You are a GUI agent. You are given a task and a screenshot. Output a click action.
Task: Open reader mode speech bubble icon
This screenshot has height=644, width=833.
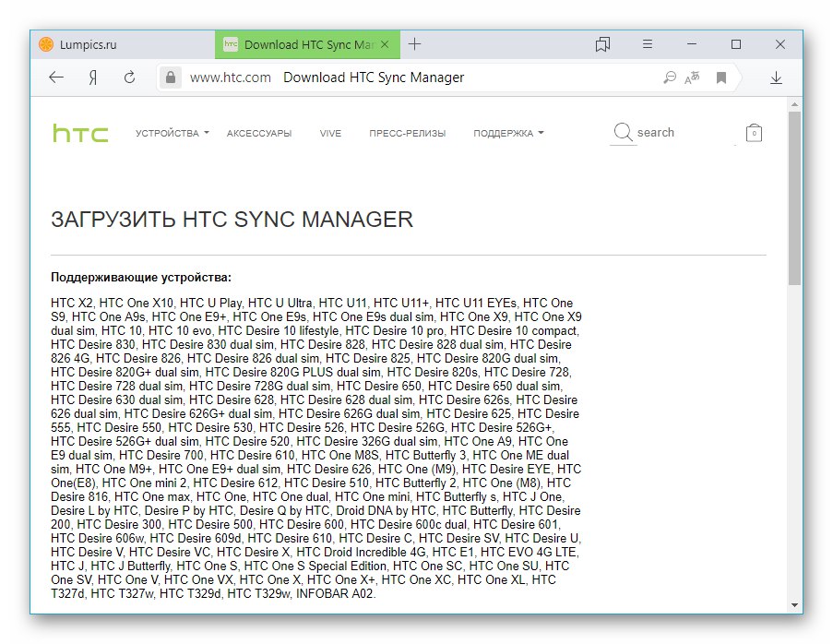[x=670, y=78]
